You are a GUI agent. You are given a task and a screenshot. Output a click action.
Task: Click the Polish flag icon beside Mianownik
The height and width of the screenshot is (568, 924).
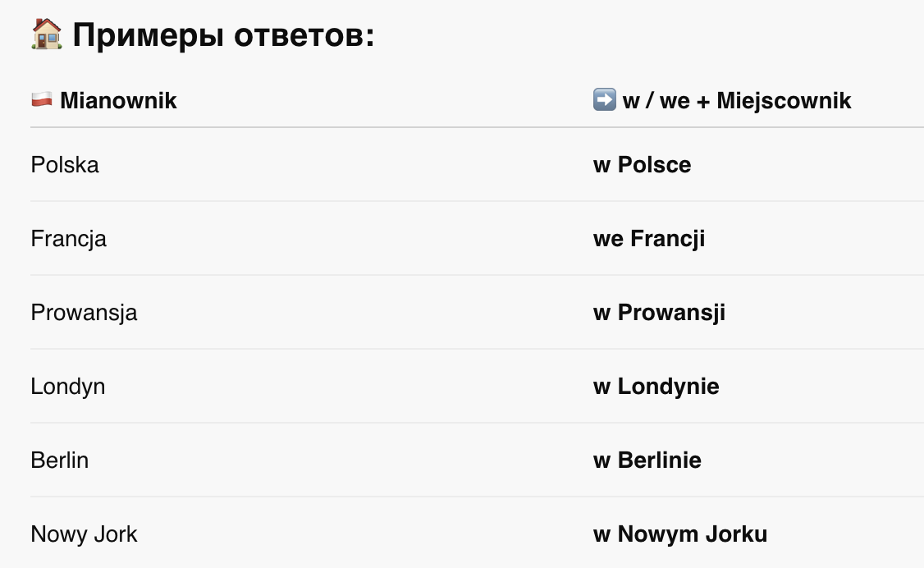click(x=41, y=99)
